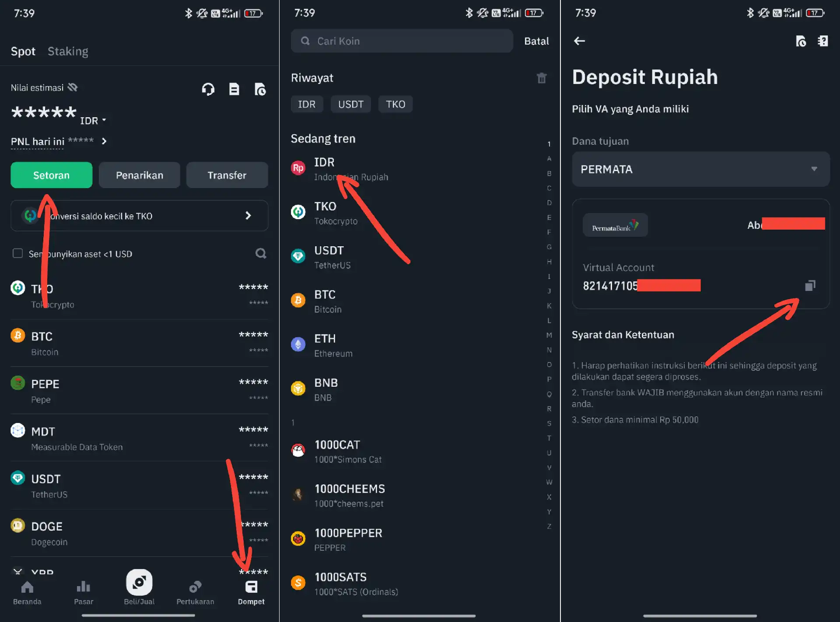This screenshot has height=622, width=840.
Task: Select TKO history chip
Action: coord(395,104)
